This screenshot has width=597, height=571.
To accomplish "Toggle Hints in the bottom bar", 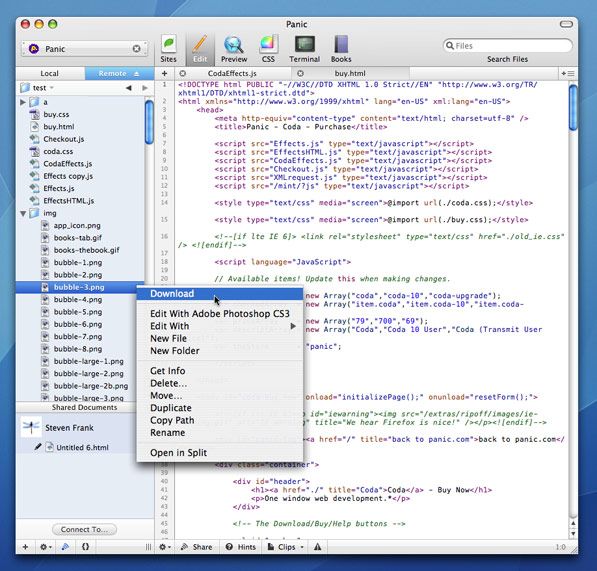I will 240,547.
